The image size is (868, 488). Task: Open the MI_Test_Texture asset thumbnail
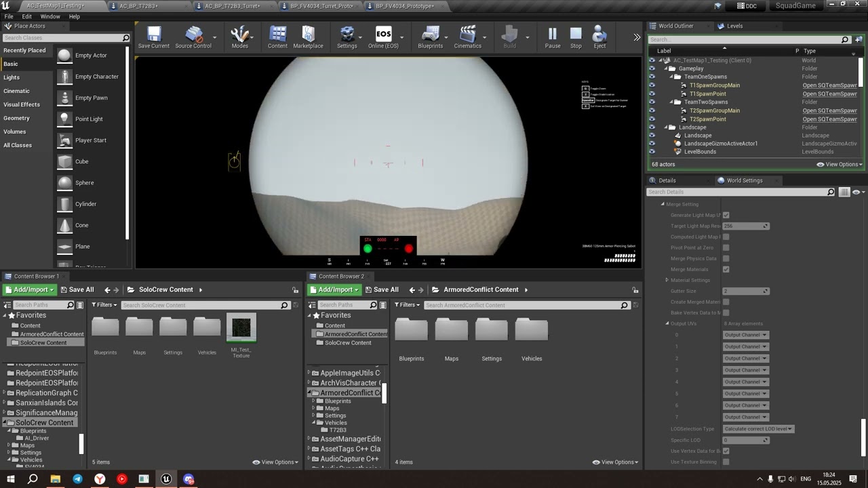tap(241, 328)
